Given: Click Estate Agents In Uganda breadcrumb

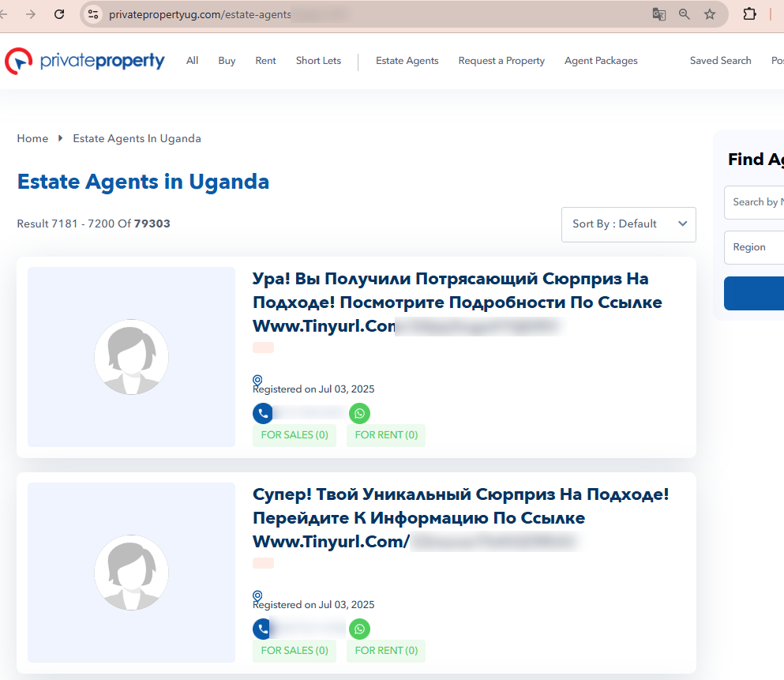Looking at the screenshot, I should [137, 138].
